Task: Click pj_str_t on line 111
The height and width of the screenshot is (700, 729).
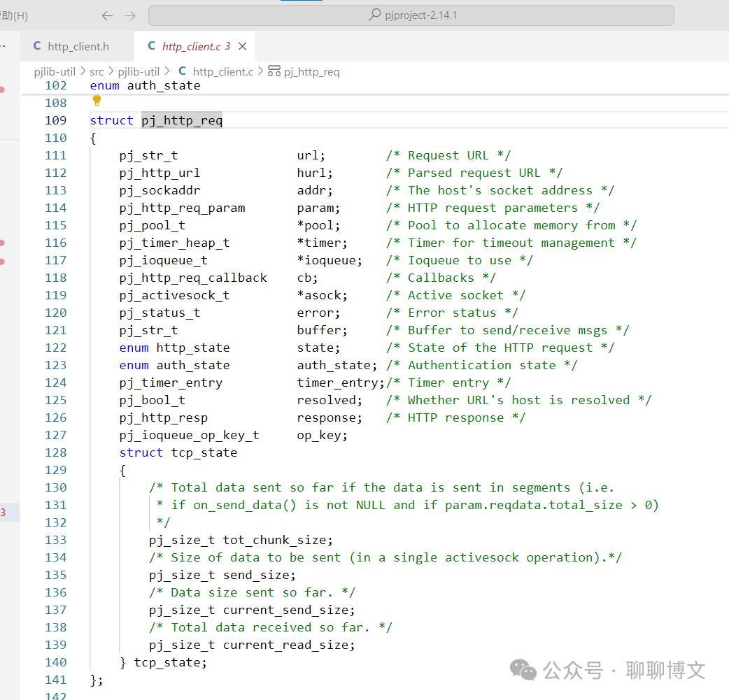Action: point(148,156)
